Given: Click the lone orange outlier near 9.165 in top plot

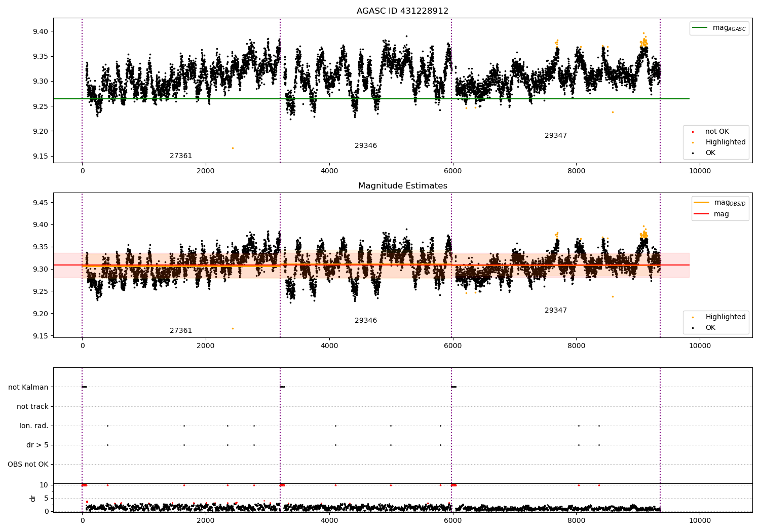Looking at the screenshot, I should [233, 148].
